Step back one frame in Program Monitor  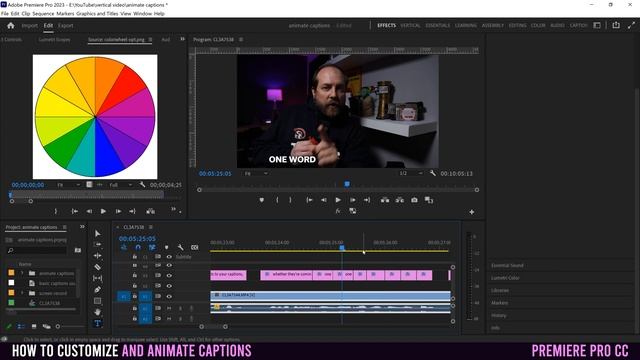pyautogui.click(x=323, y=200)
